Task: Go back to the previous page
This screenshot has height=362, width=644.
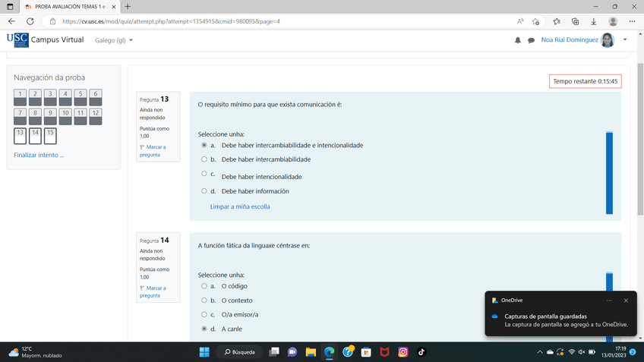Action: click(x=11, y=21)
